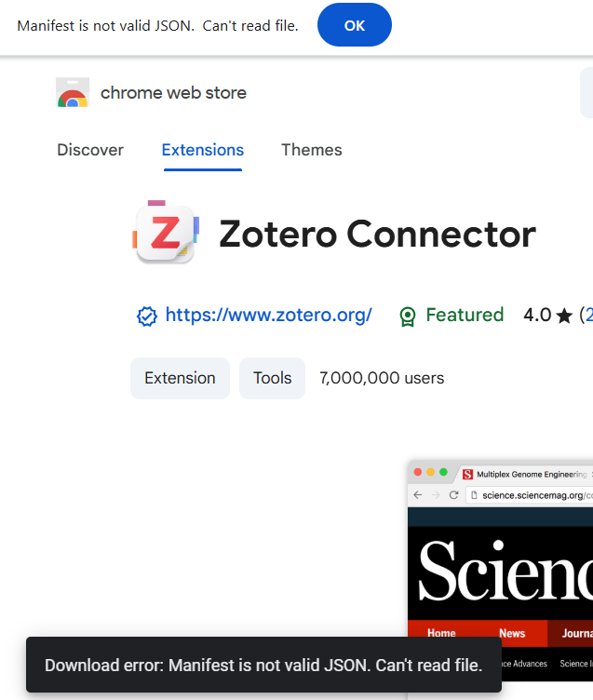Screen dimensions: 593x700
Task: Click yellow minimize dot in preview screenshot
Action: (x=430, y=472)
